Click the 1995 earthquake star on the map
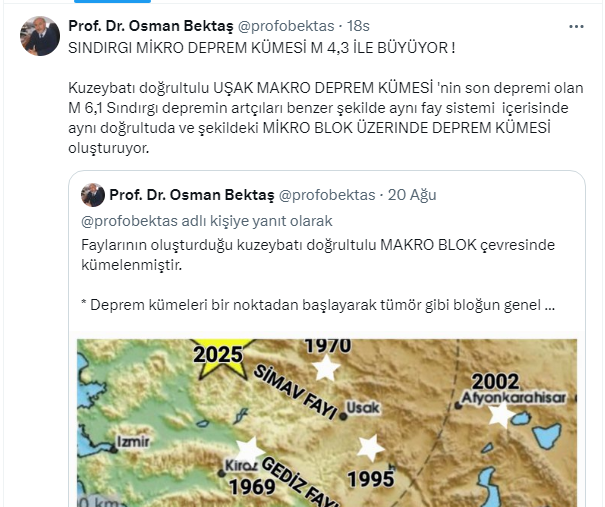 370,449
